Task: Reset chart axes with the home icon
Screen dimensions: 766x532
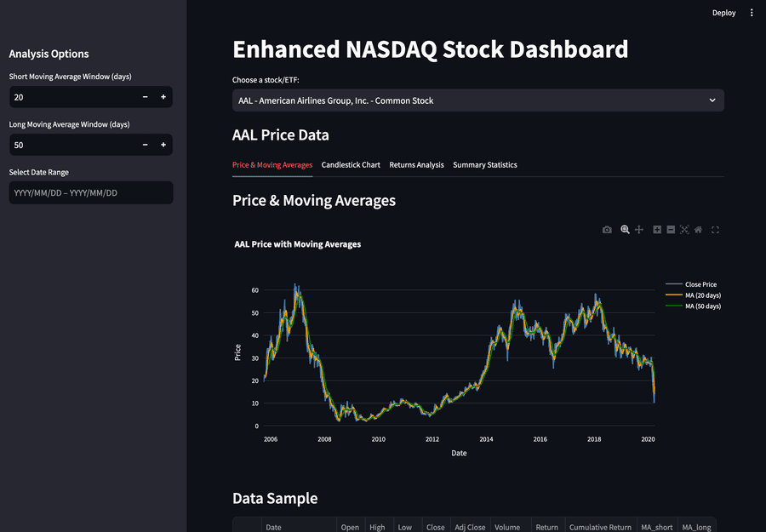Action: 699,230
